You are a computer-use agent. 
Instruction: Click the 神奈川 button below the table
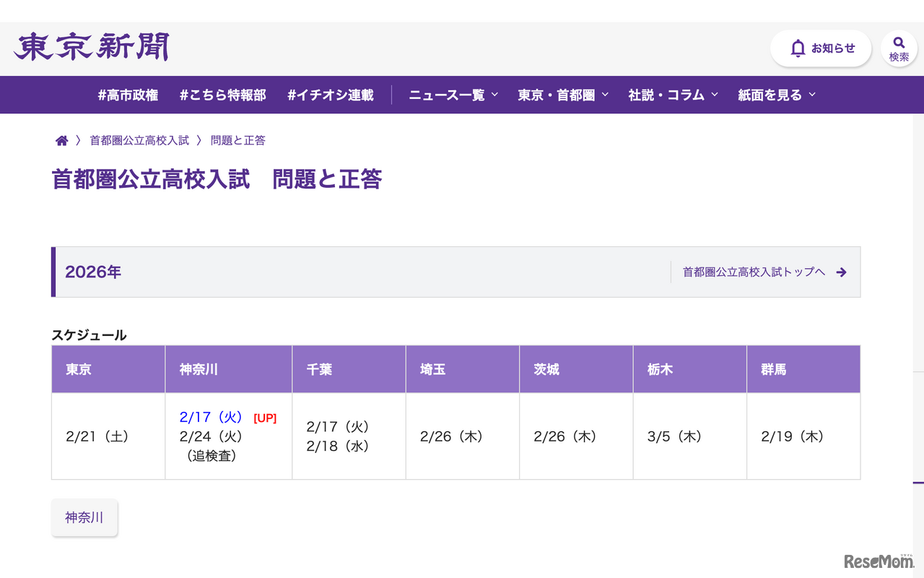[84, 517]
